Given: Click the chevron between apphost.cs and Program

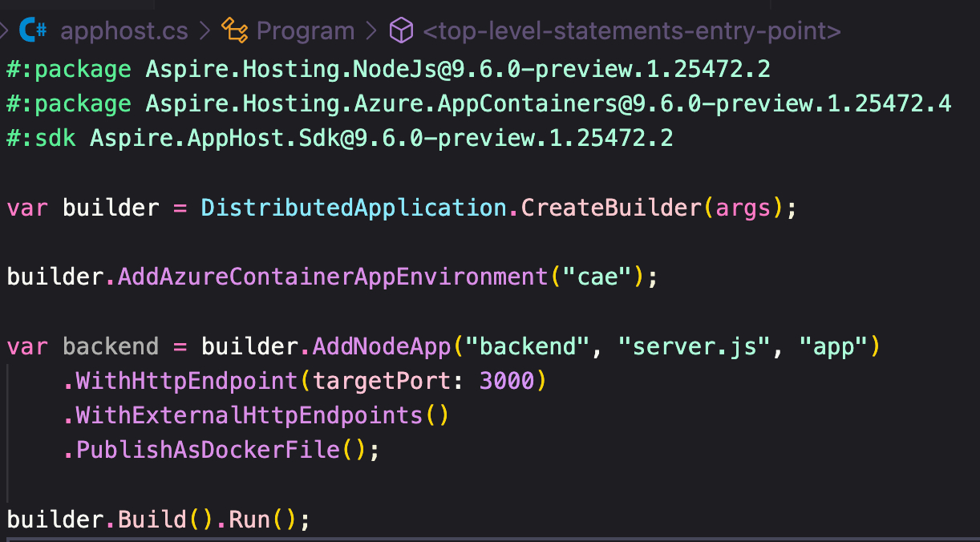Looking at the screenshot, I should (205, 31).
